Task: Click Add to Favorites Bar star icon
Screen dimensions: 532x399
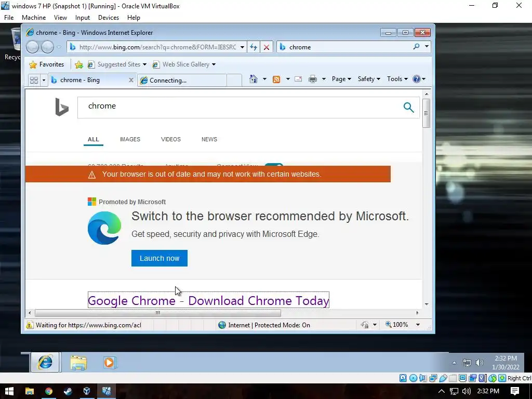Action: 79,64
